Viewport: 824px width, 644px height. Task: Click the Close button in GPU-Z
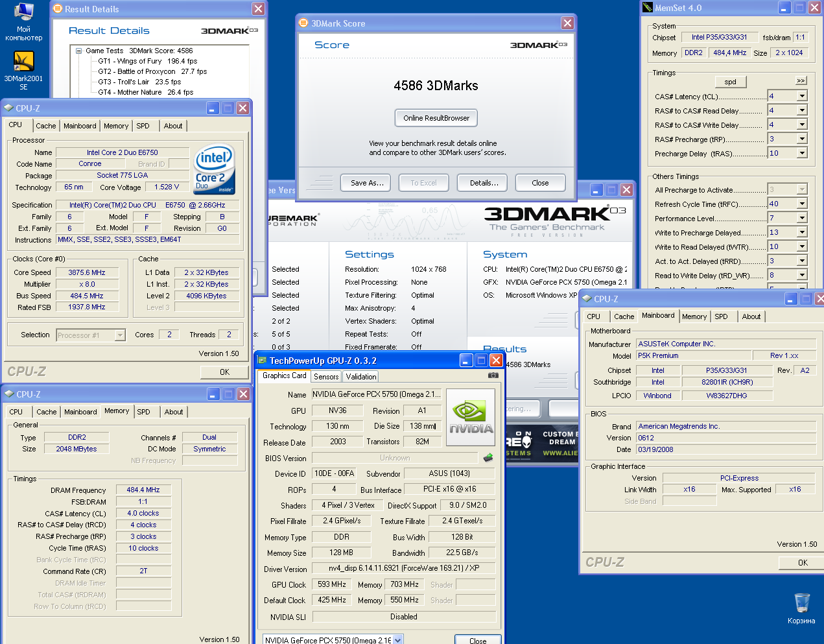pyautogui.click(x=478, y=641)
